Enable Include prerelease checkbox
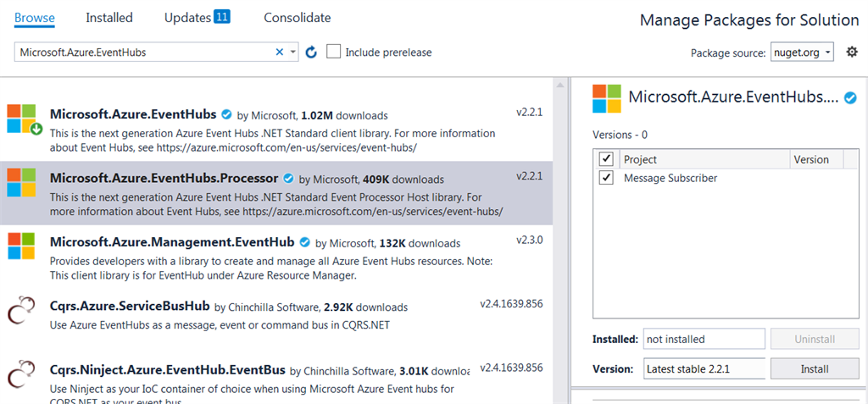This screenshot has width=868, height=404. (x=333, y=52)
